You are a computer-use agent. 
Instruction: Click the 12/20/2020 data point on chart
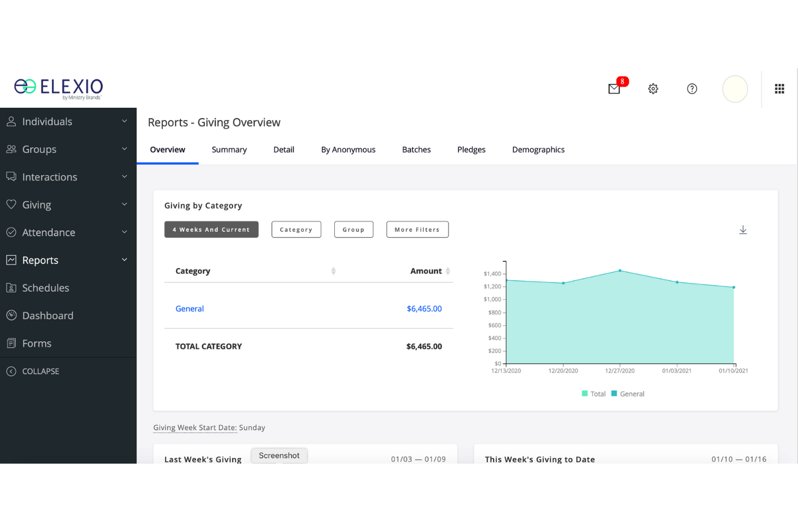pyautogui.click(x=563, y=283)
